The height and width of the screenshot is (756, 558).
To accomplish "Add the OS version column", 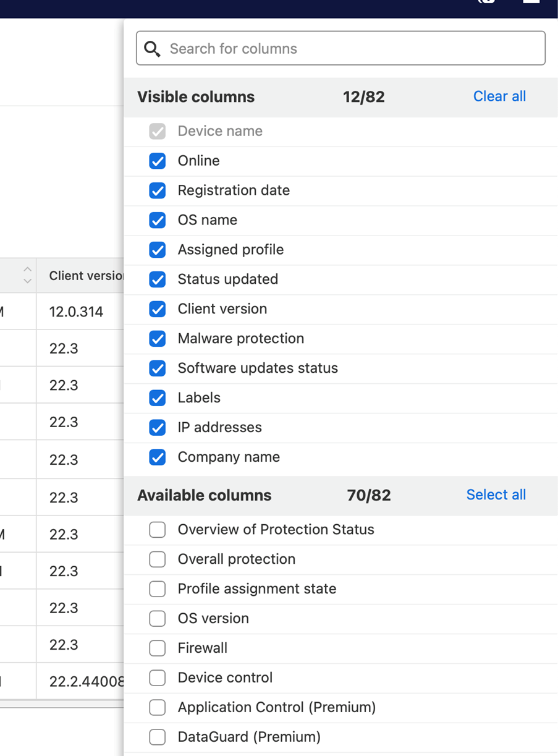I will click(158, 619).
